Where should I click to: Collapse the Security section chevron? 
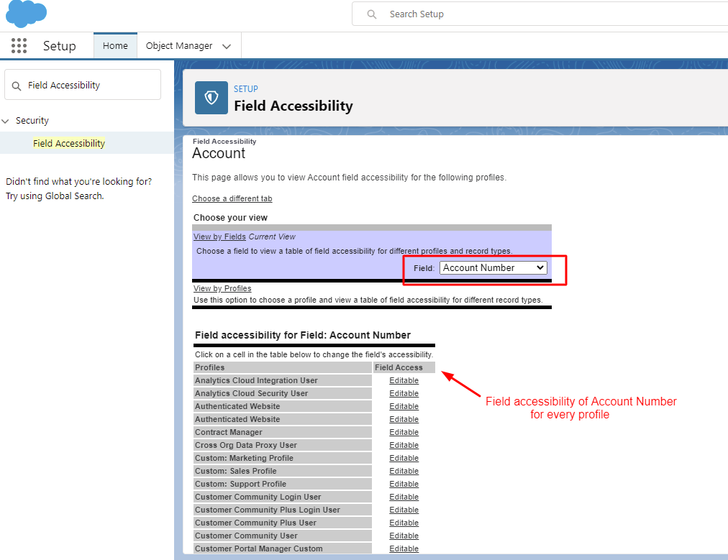point(6,121)
